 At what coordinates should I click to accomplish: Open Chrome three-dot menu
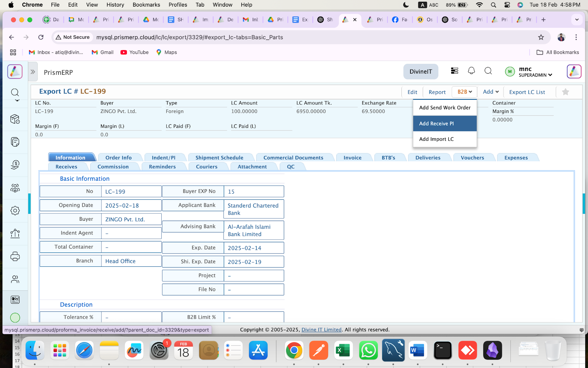pos(576,37)
